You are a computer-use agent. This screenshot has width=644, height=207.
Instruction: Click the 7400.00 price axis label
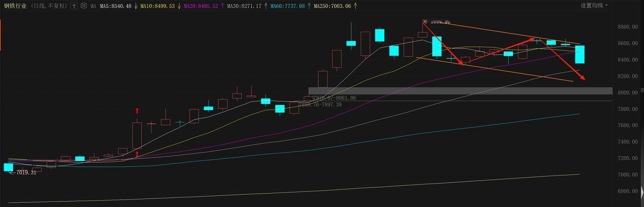pyautogui.click(x=627, y=142)
